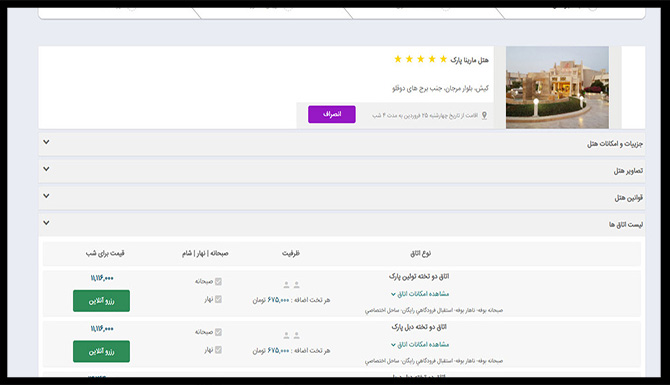
Task: Click the room name اتاق دو تخته دبل پارک
Action: pyautogui.click(x=419, y=327)
